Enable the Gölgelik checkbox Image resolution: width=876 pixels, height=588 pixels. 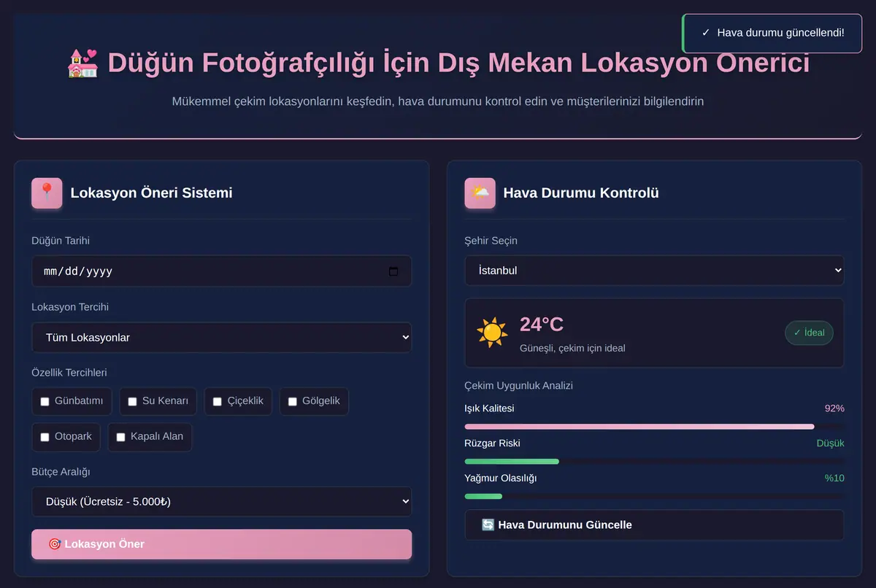(x=293, y=401)
